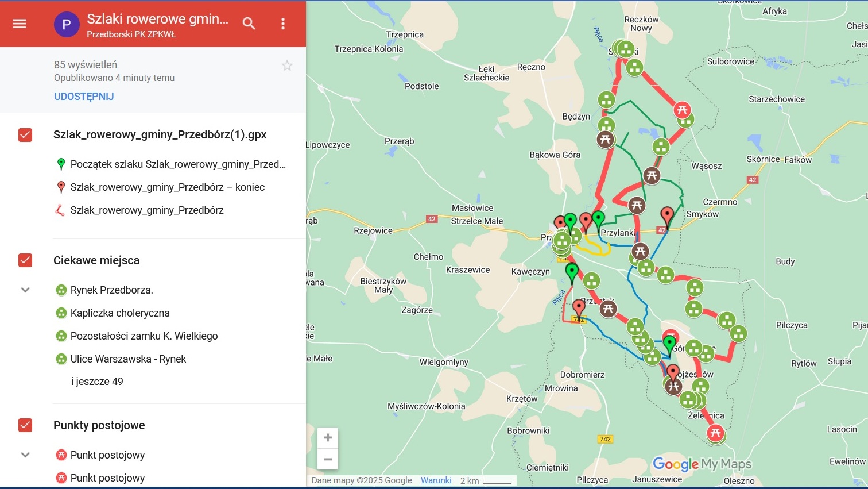Click a picnic-table Punkt postojowy marker on the map
The height and width of the screenshot is (489, 868).
[x=683, y=110]
